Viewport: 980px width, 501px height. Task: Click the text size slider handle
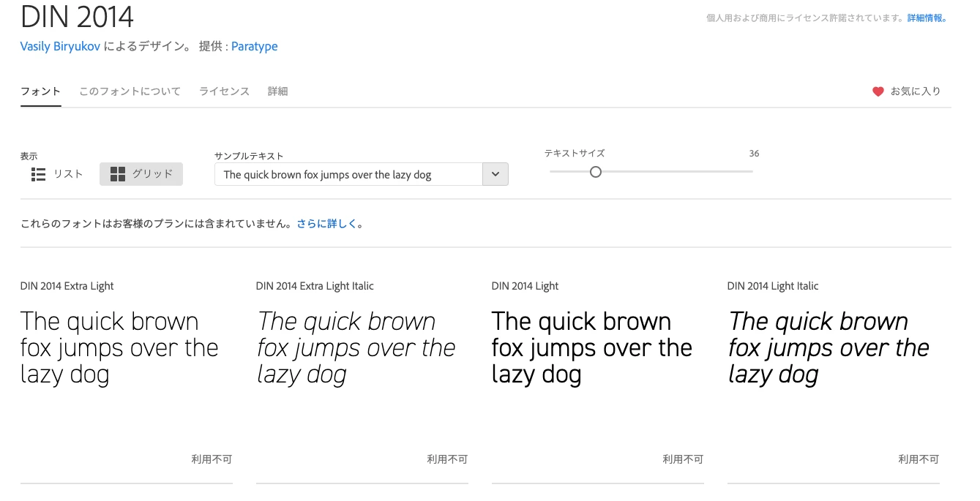point(596,172)
